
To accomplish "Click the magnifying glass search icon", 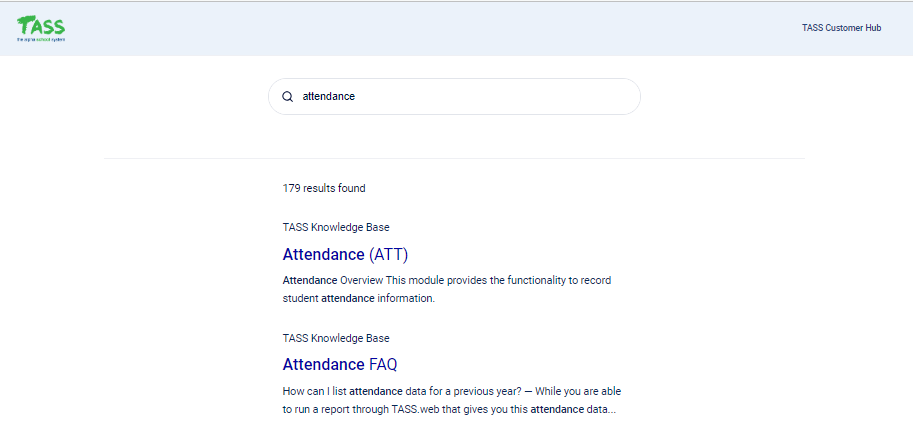I will (287, 97).
